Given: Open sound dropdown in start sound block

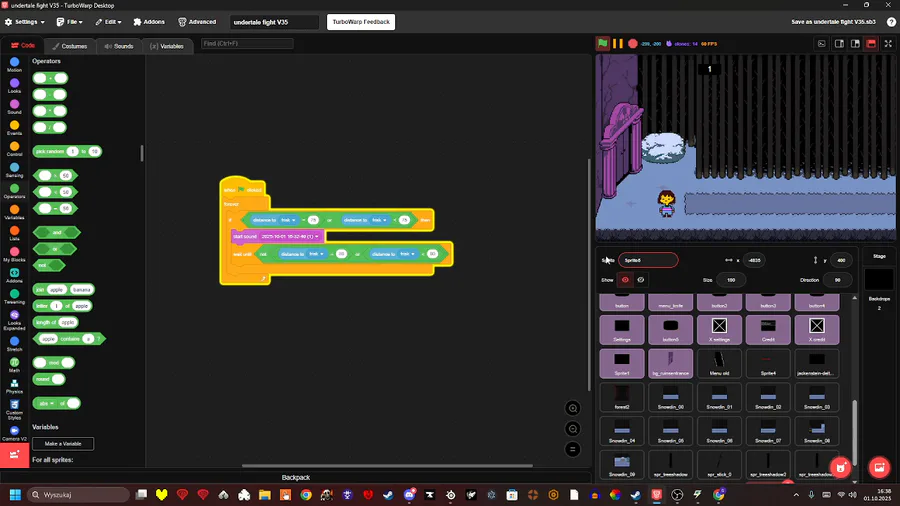Looking at the screenshot, I should (290, 236).
